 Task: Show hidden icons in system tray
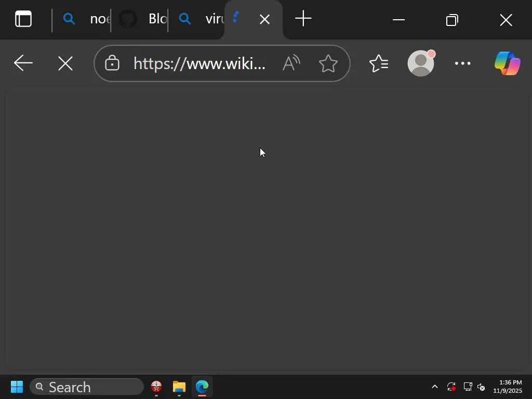coord(435,387)
